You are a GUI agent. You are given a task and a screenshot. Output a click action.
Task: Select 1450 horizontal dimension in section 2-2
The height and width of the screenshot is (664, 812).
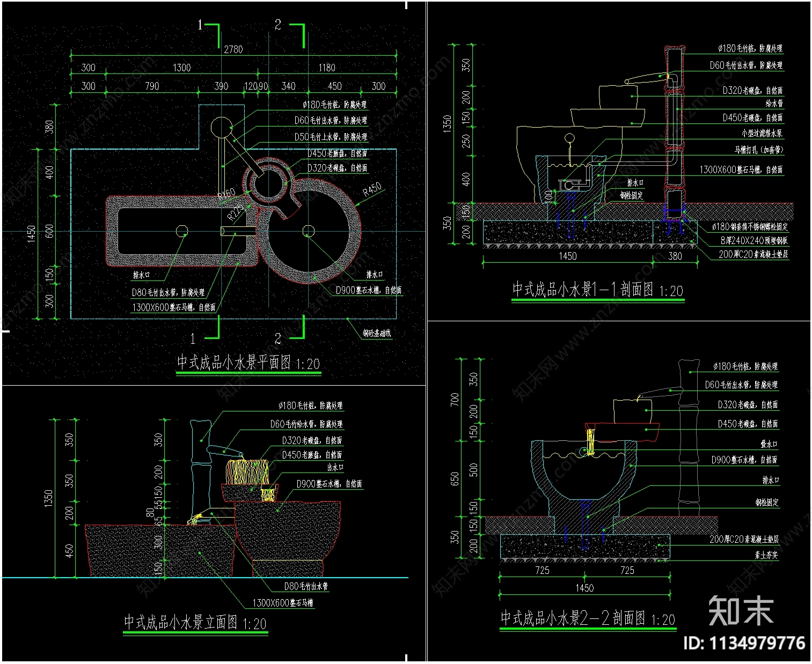[x=584, y=588]
